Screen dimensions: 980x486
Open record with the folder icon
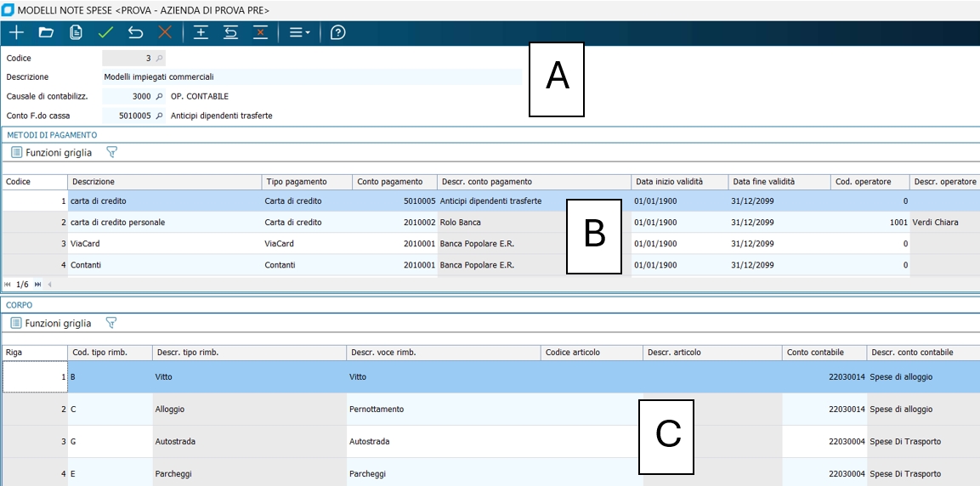tap(46, 33)
